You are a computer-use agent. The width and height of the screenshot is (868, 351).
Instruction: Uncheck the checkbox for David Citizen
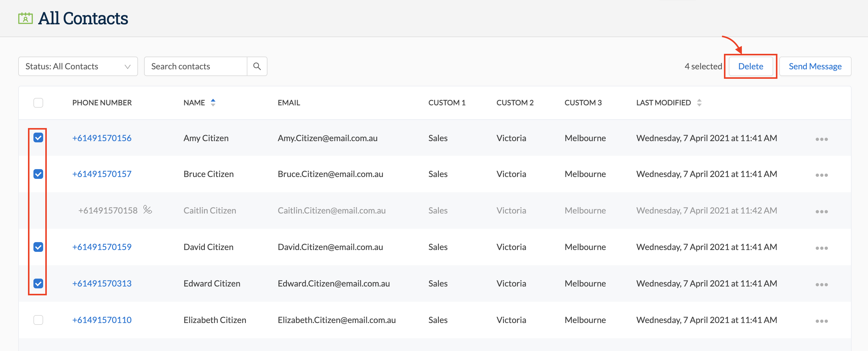coord(38,247)
